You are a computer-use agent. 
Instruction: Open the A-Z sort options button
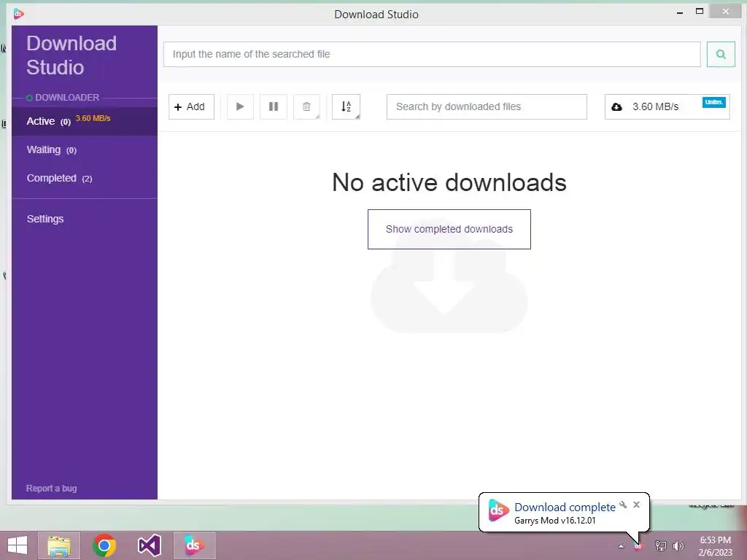[x=346, y=106]
